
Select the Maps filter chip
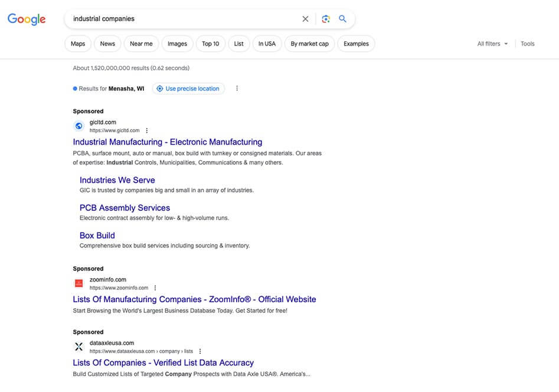[78, 44]
